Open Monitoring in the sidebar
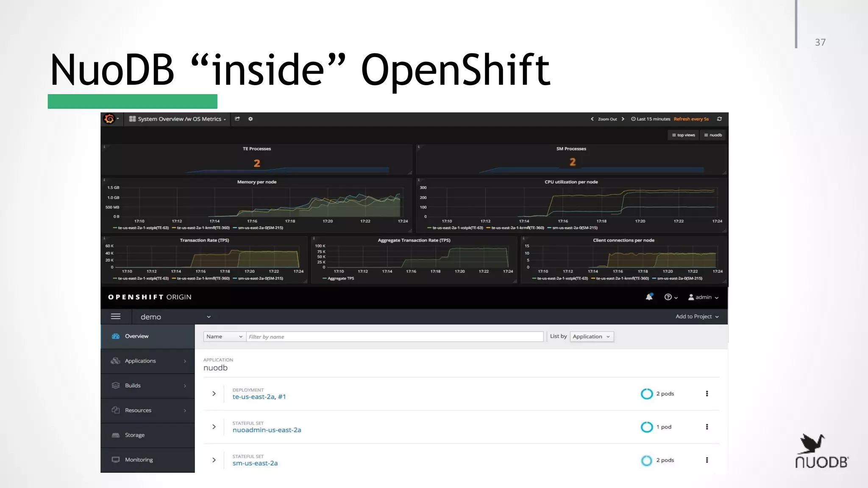This screenshot has height=488, width=868. point(147,460)
